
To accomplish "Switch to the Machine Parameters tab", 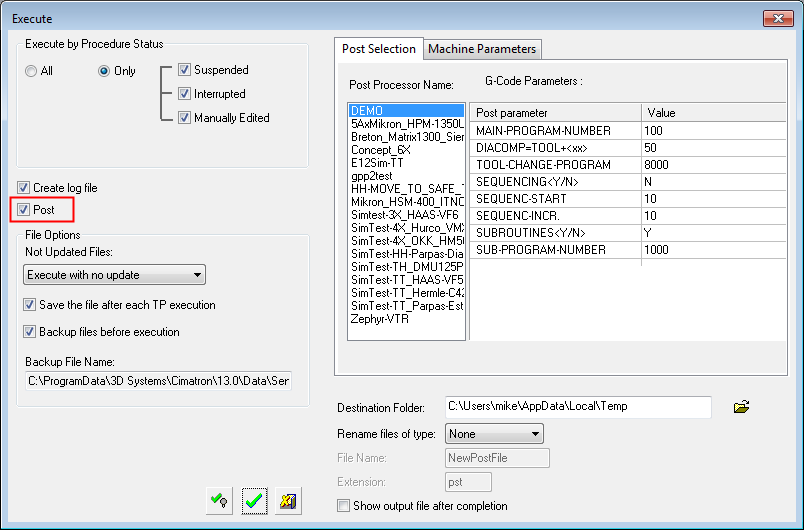I will [482, 49].
